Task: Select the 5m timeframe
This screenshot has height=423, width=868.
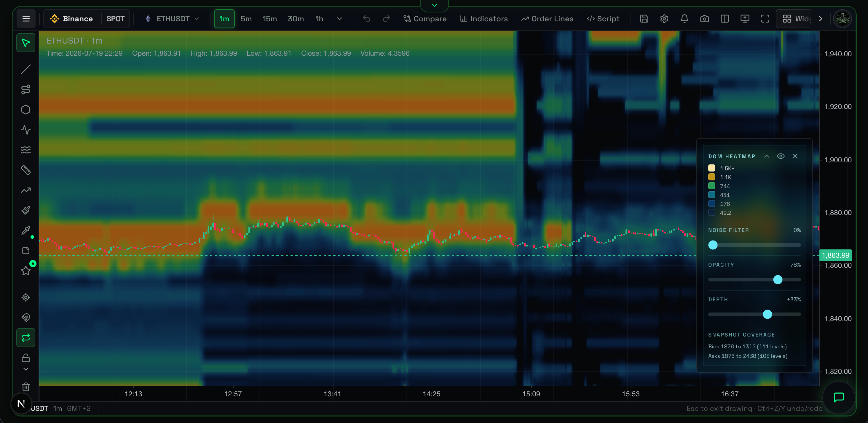Action: (246, 19)
